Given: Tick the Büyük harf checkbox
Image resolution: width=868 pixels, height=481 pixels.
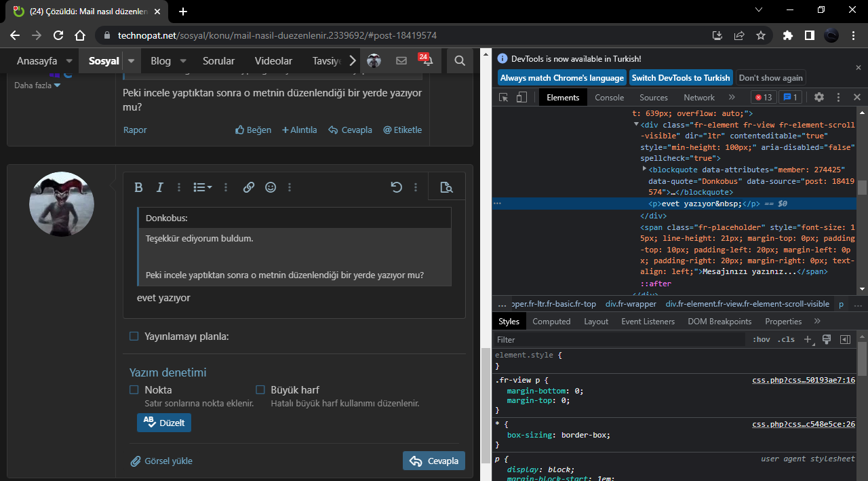Looking at the screenshot, I should coord(260,390).
